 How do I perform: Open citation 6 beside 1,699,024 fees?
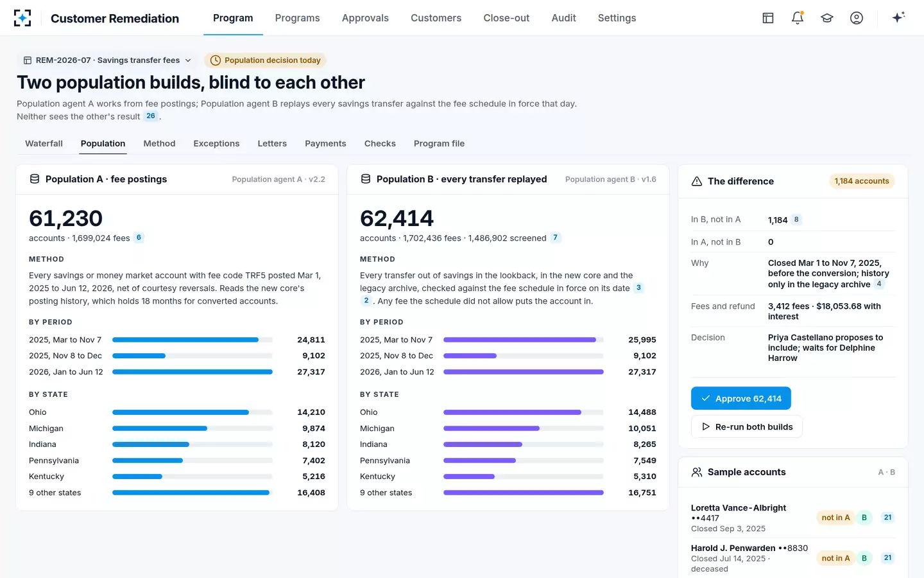[x=139, y=238]
